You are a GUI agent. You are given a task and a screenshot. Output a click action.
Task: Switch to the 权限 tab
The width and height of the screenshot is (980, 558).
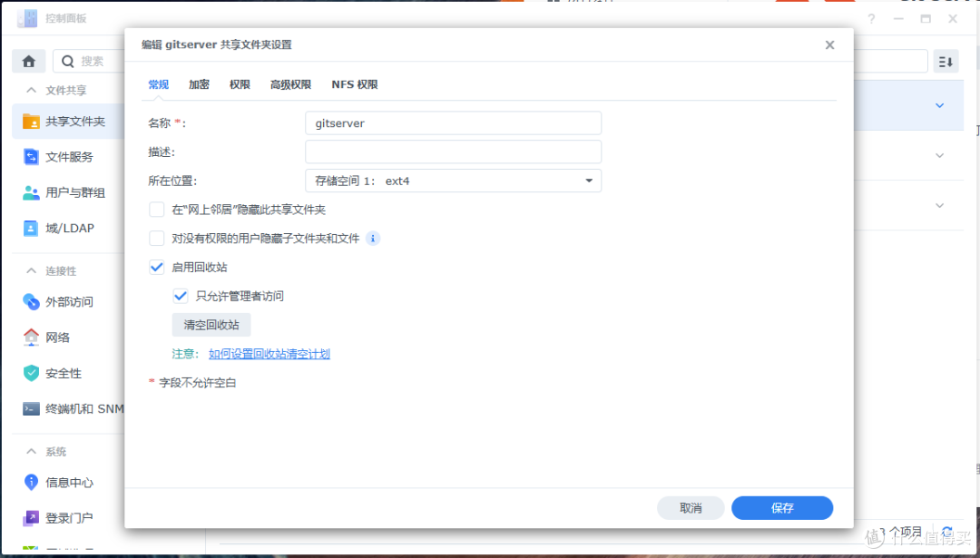pyautogui.click(x=240, y=84)
